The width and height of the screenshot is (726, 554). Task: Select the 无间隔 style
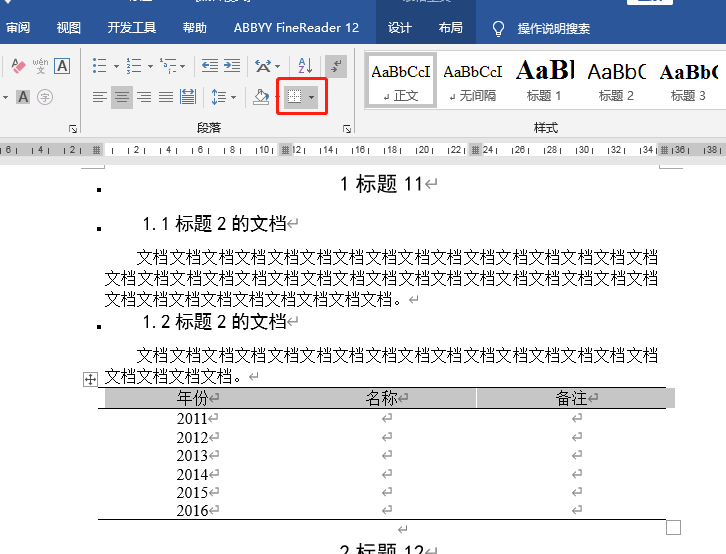click(x=472, y=80)
